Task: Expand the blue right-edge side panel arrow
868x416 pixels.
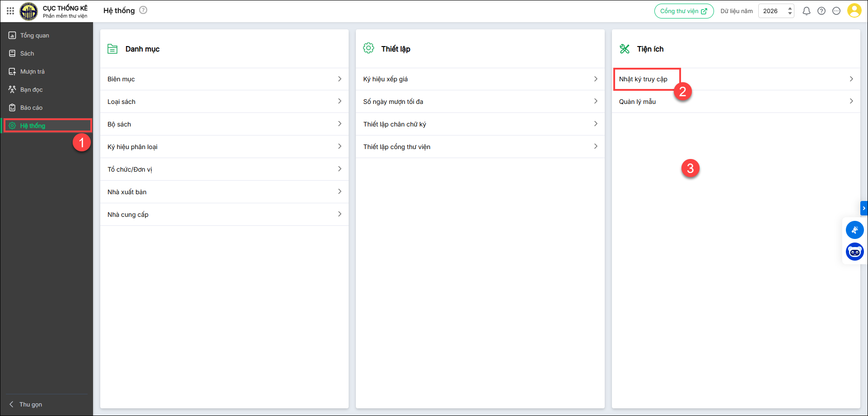Action: [864, 208]
